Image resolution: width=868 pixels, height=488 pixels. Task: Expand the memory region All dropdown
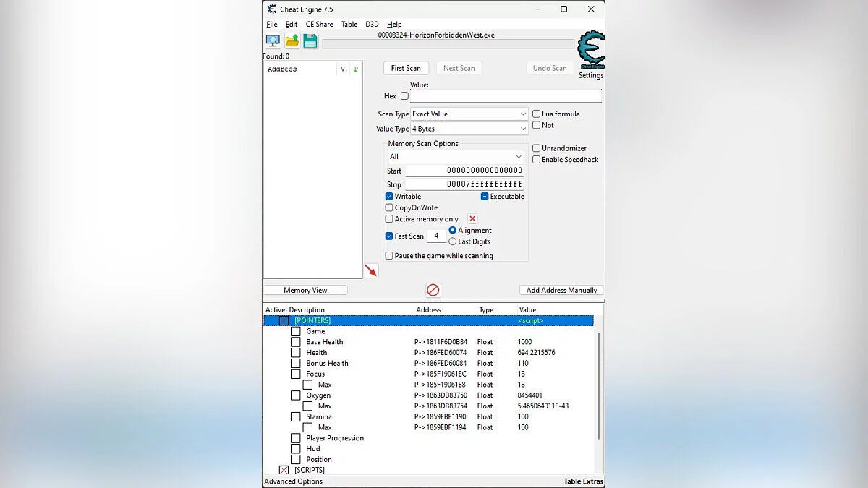click(x=456, y=157)
